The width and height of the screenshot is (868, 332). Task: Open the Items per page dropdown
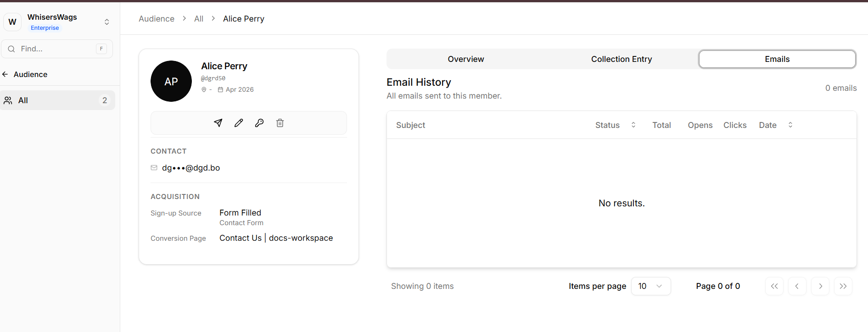coord(650,286)
